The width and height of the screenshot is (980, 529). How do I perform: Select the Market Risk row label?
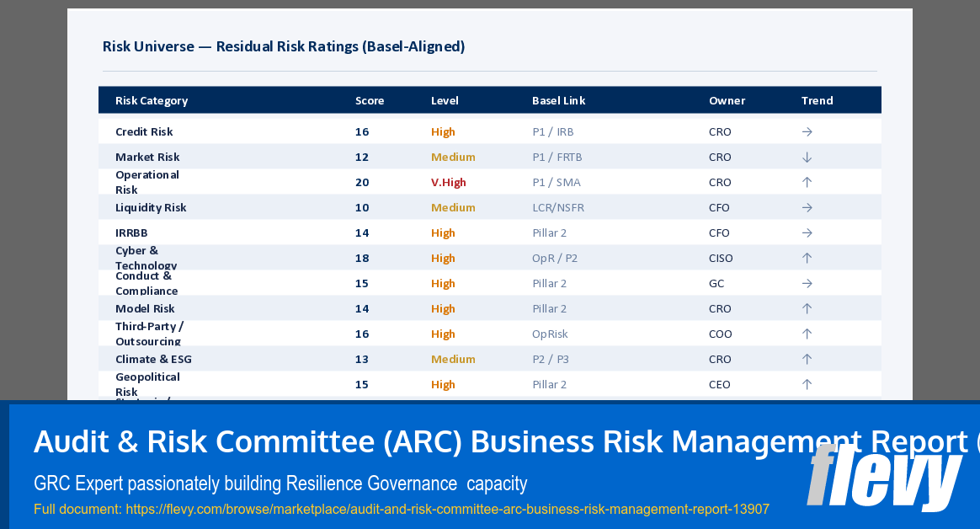(147, 157)
